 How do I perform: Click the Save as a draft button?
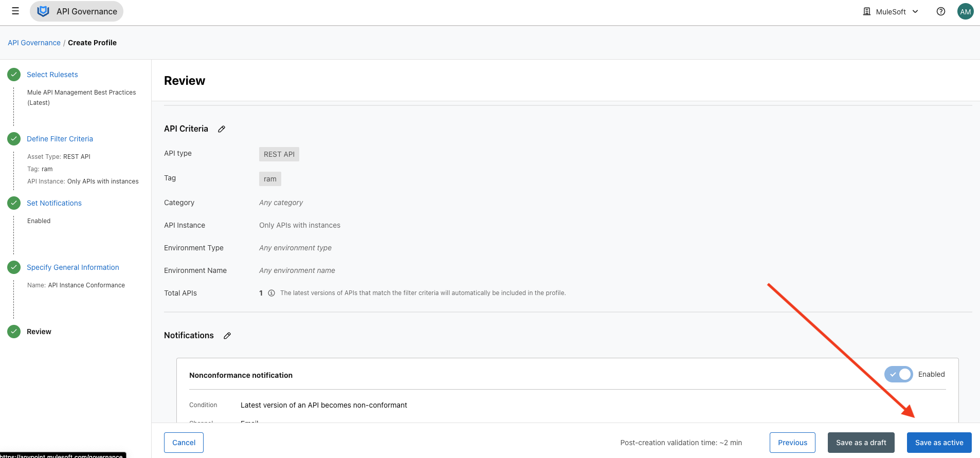tap(861, 443)
